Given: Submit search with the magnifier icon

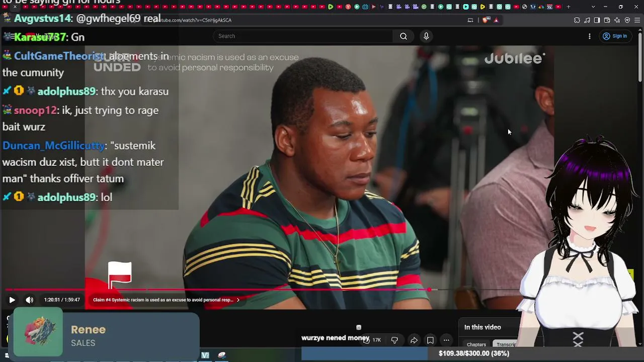Looking at the screenshot, I should tap(404, 36).
